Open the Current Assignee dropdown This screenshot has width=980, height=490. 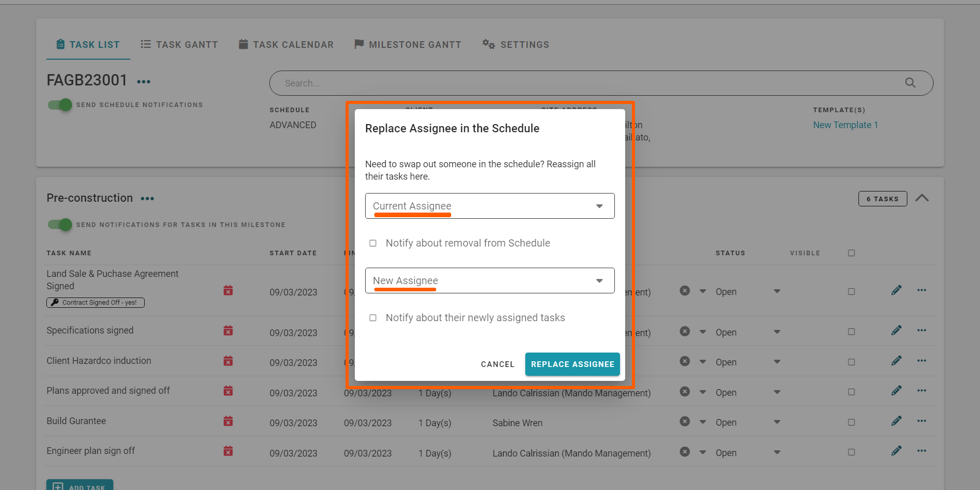click(489, 206)
